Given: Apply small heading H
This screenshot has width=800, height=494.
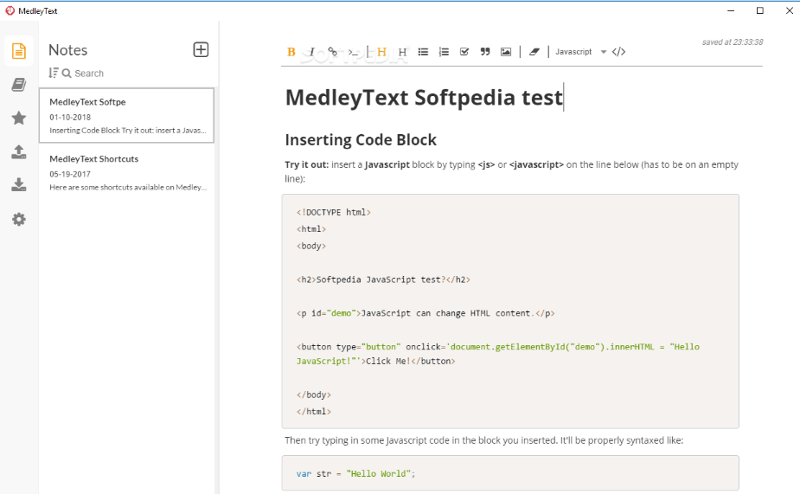Looking at the screenshot, I should (402, 52).
